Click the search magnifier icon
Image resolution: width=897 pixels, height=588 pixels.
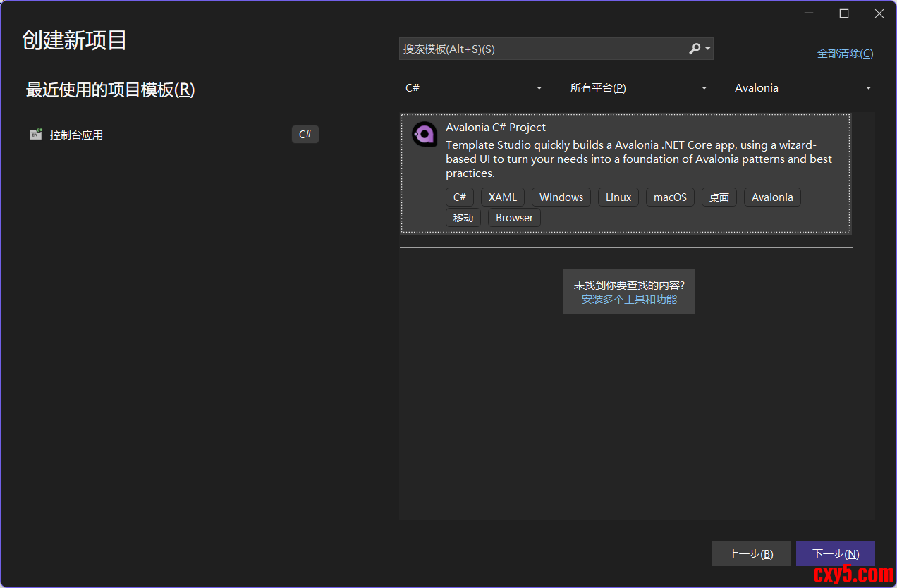tap(695, 49)
